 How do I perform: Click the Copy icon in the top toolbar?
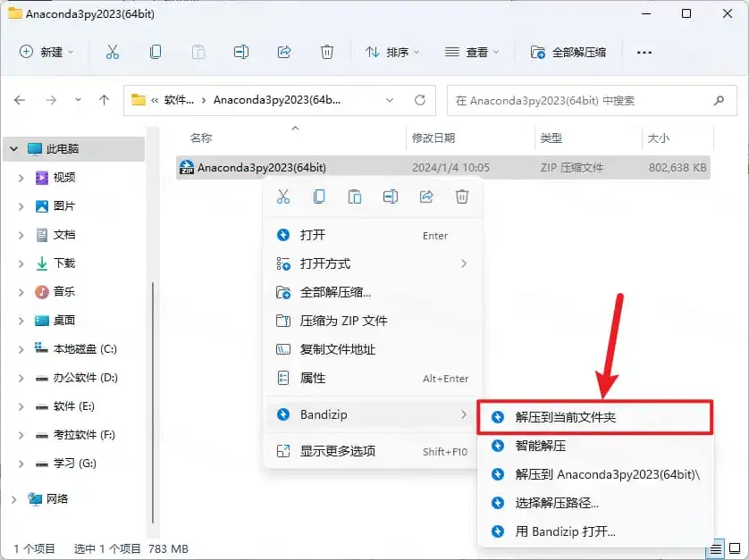click(x=156, y=52)
